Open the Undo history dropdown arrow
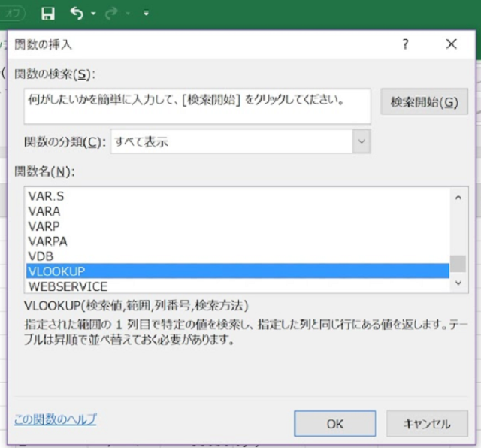 pyautogui.click(x=93, y=14)
